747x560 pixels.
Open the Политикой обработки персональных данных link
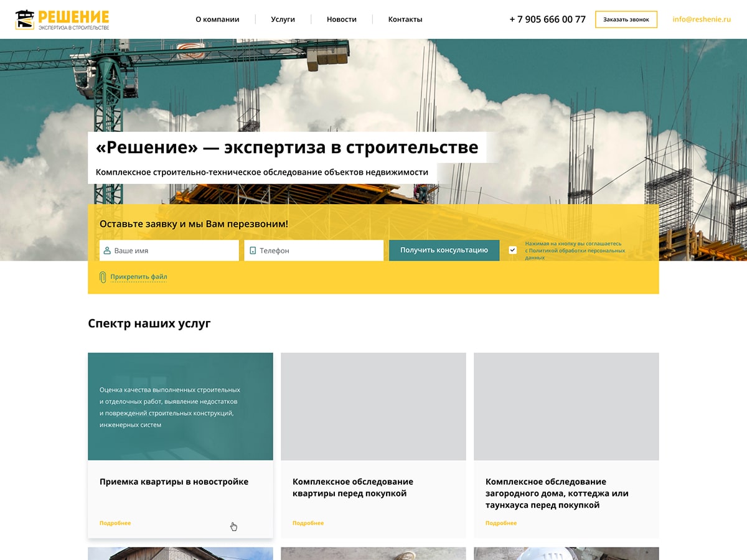tap(576, 254)
